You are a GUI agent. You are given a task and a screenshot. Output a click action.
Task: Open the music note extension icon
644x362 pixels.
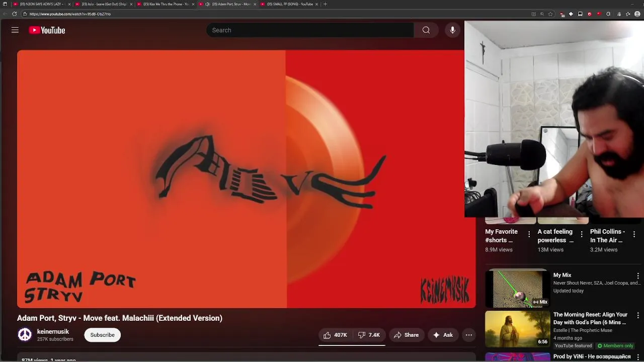619,14
